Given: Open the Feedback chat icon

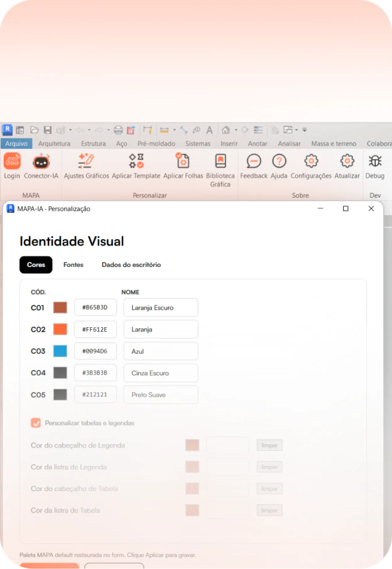Looking at the screenshot, I should tap(254, 161).
